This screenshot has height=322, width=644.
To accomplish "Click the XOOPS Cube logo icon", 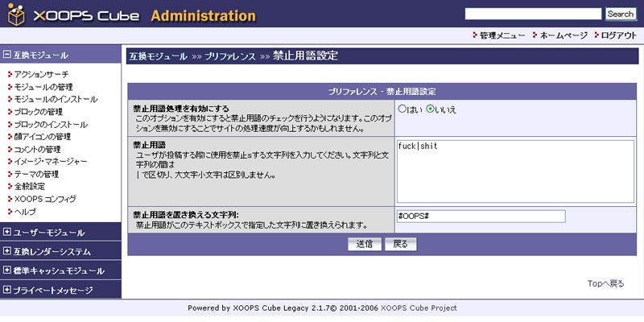I will click(x=16, y=14).
